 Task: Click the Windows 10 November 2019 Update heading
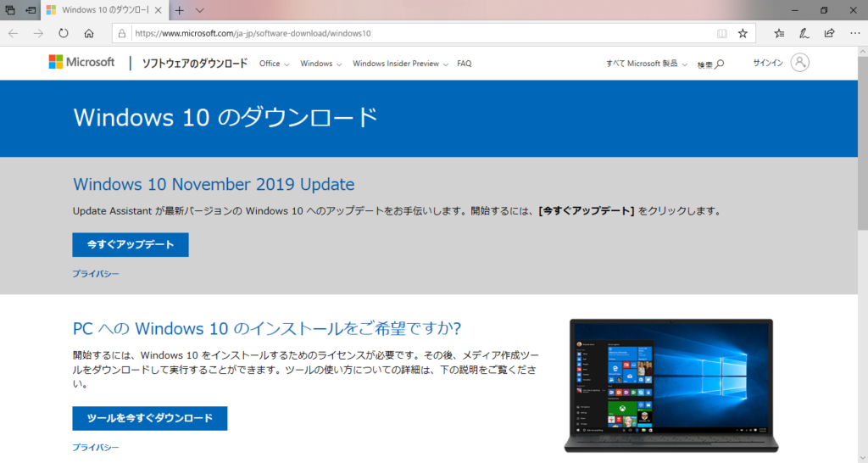214,184
